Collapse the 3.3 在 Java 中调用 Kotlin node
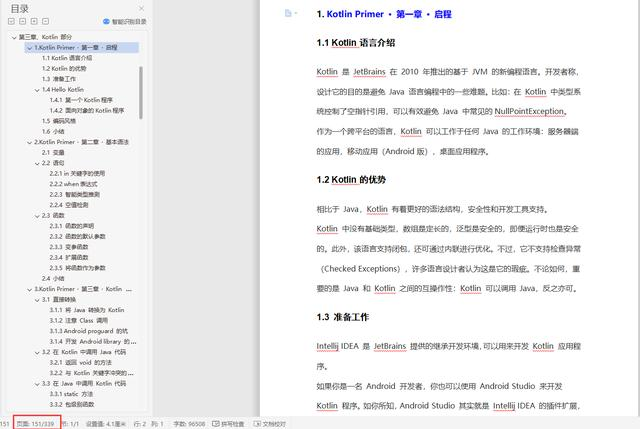Viewport: 640px width, 429px height. 37,384
